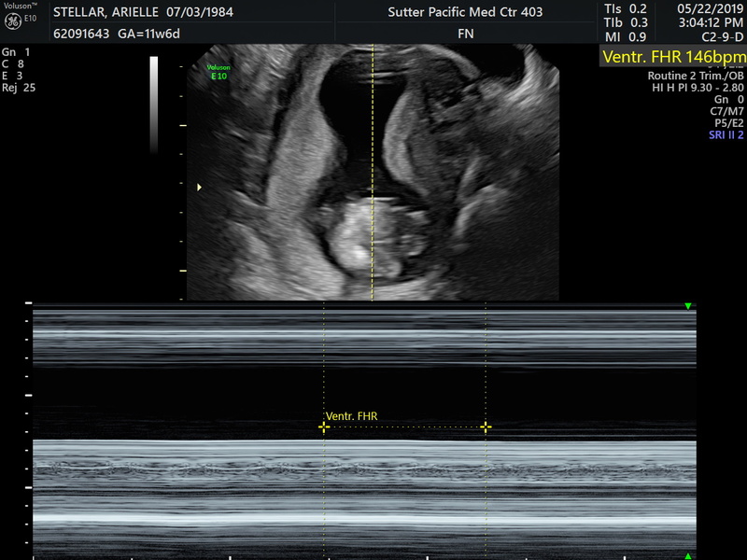Click the yellow focus marker triangle
Image resolution: width=747 pixels, height=560 pixels.
199,188
